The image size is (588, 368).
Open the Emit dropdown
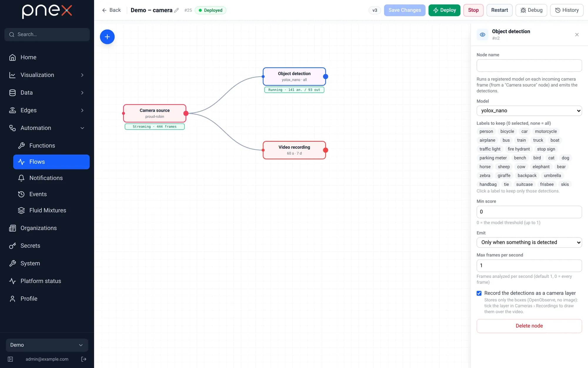click(529, 242)
